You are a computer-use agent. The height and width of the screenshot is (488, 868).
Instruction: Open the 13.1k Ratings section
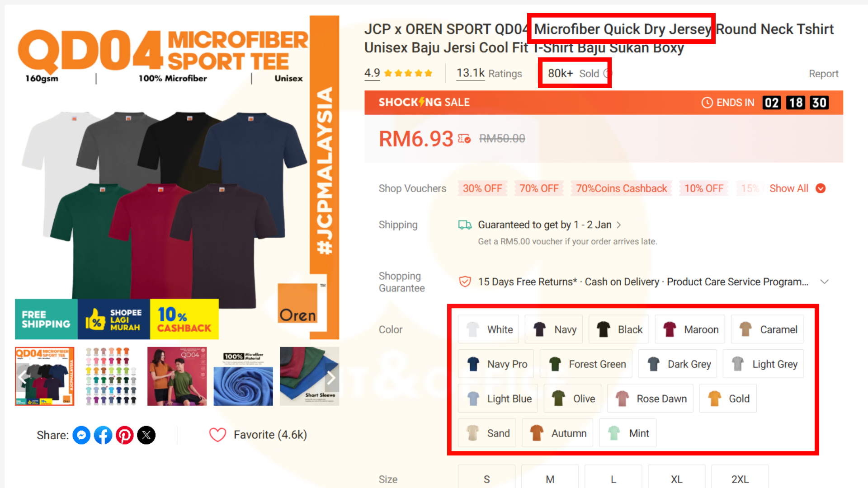[x=489, y=74]
